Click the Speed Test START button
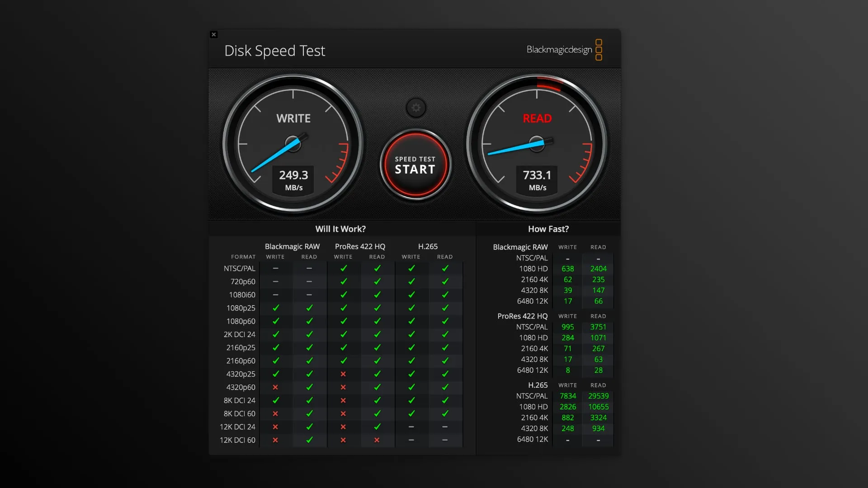 coord(415,166)
